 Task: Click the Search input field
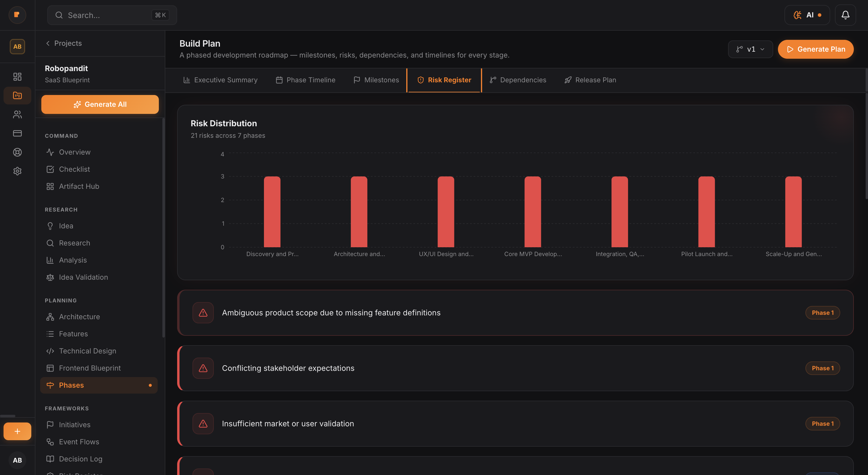click(112, 15)
